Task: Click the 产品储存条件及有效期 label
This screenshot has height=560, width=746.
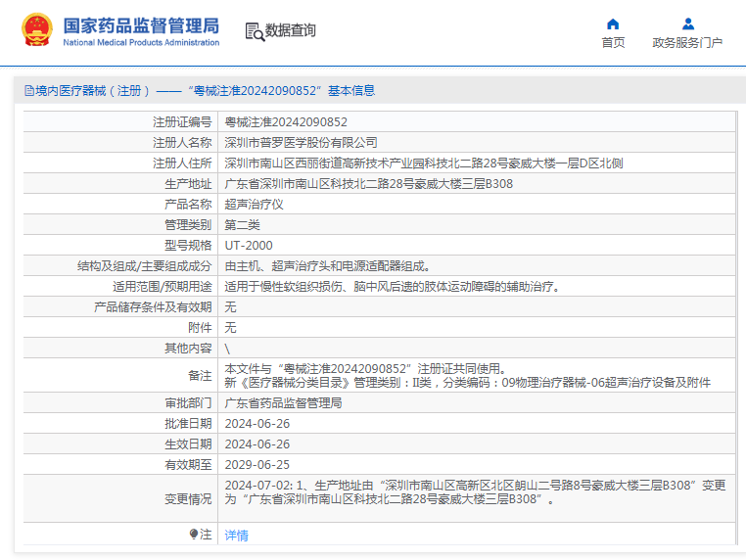Action: [153, 306]
